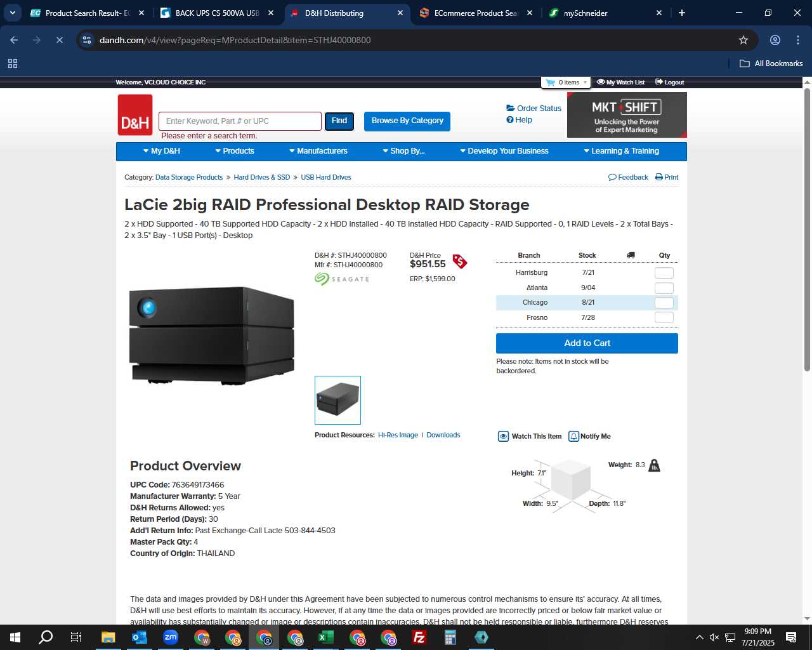View site information icon in address bar

coord(87,40)
